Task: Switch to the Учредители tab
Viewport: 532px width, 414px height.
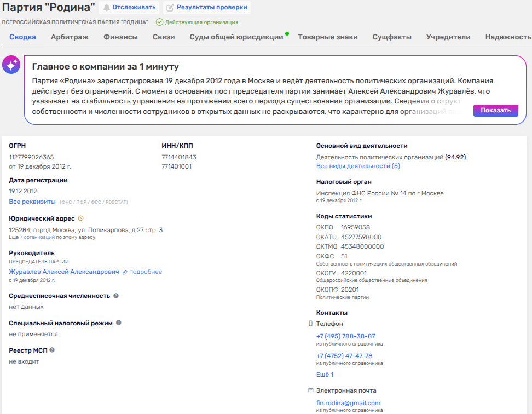Action: tap(448, 37)
